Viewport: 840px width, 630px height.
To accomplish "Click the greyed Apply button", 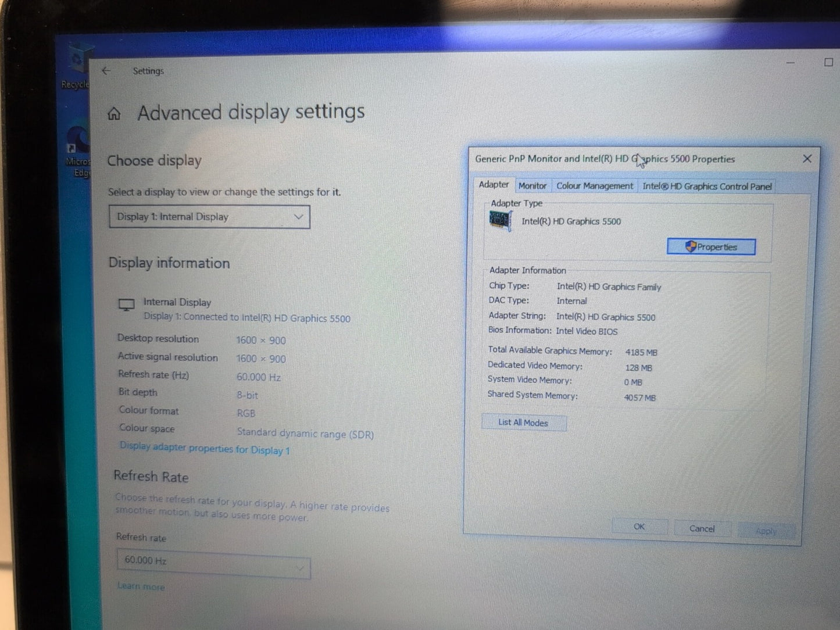I will tap(766, 531).
